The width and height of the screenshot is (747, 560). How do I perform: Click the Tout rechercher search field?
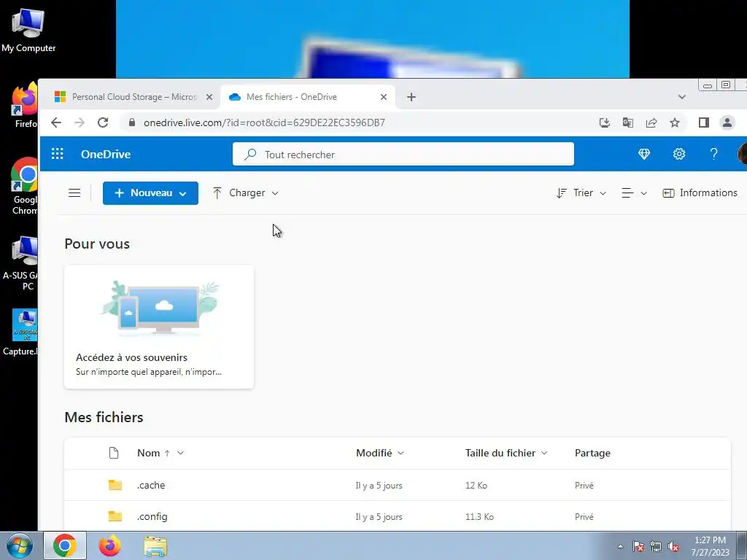click(x=403, y=155)
